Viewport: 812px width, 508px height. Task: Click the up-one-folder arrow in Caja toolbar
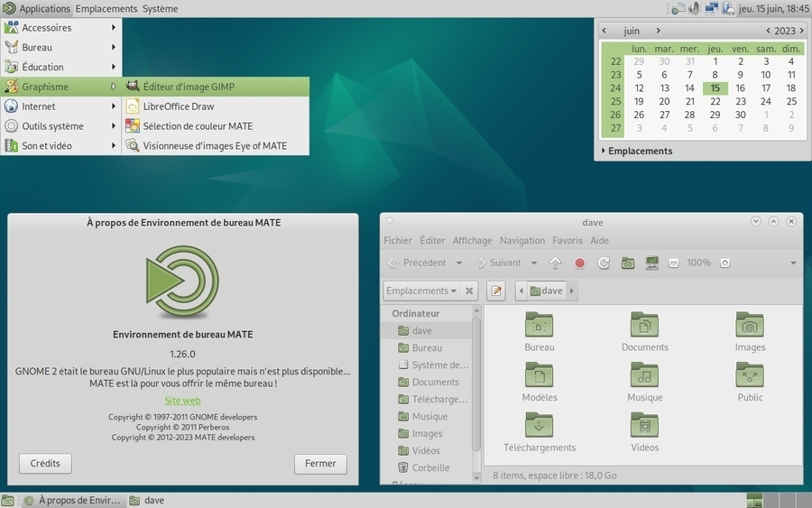click(555, 263)
